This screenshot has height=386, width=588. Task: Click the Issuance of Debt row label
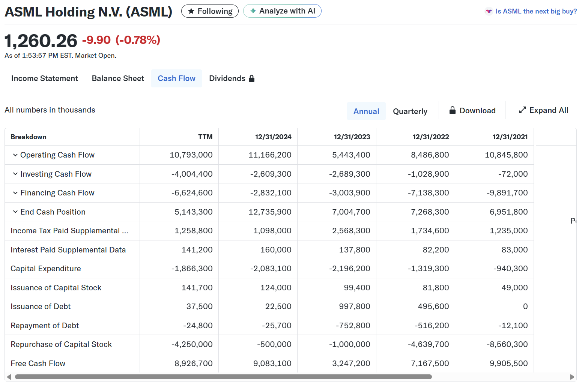click(x=41, y=306)
